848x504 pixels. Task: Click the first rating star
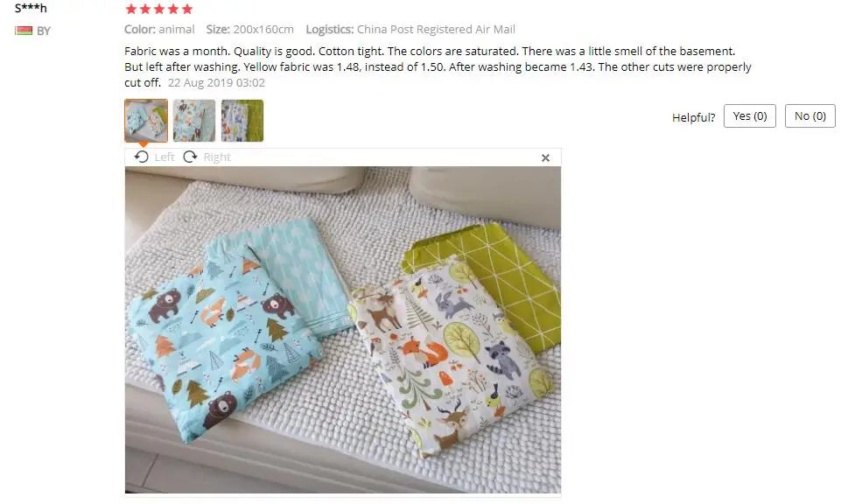pos(131,10)
